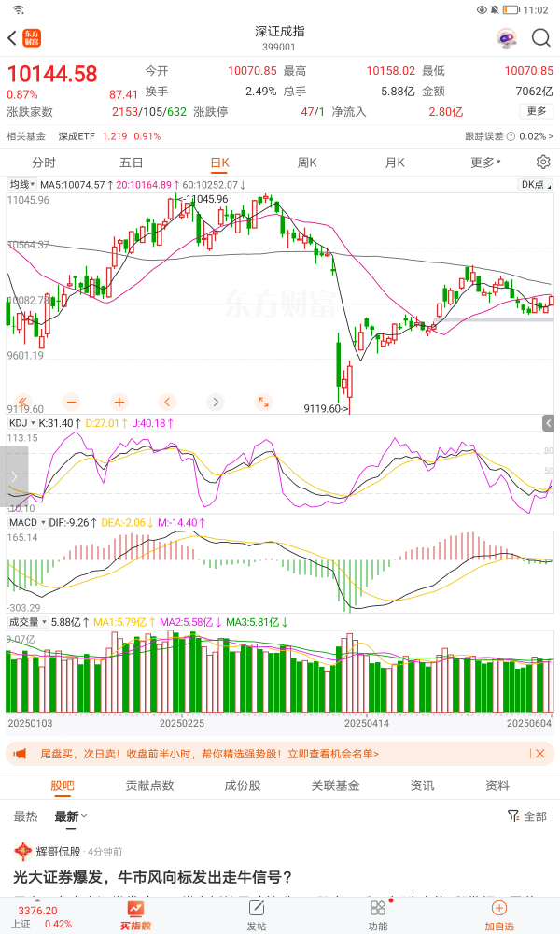Image resolution: width=560 pixels, height=934 pixels.
Task: Open 功能 functions icon
Action: click(x=377, y=913)
